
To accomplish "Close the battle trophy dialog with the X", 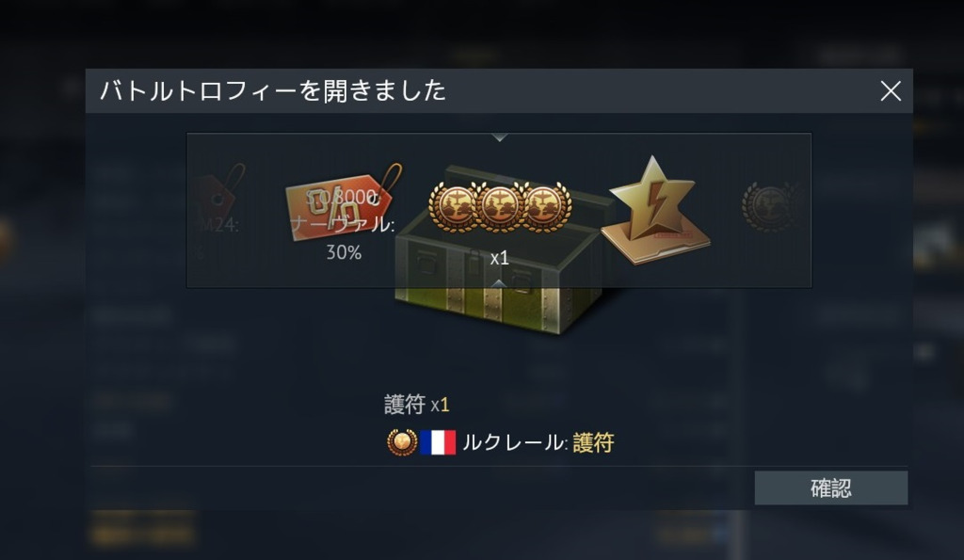I will tap(891, 91).
